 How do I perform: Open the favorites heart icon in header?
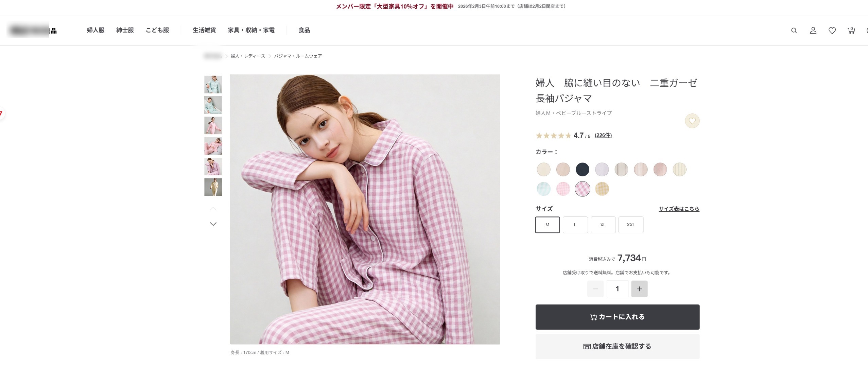coord(832,31)
